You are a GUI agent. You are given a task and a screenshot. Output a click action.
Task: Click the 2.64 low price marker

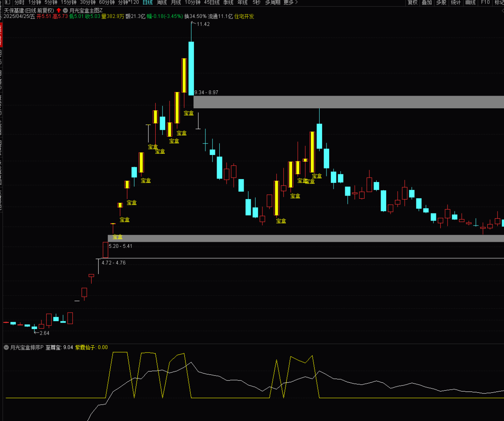pos(44,333)
